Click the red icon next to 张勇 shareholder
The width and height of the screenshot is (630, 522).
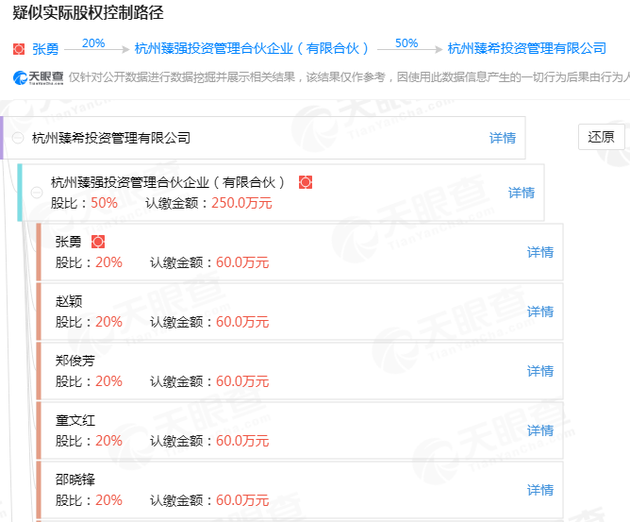pyautogui.click(x=98, y=242)
